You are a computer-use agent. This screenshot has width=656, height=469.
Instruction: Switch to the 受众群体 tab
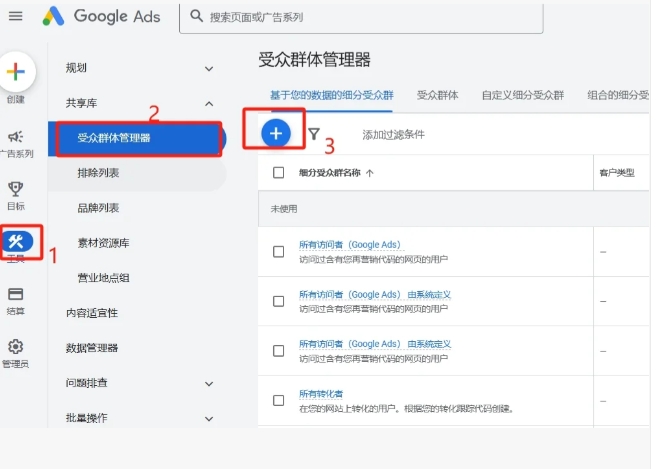pyautogui.click(x=438, y=95)
